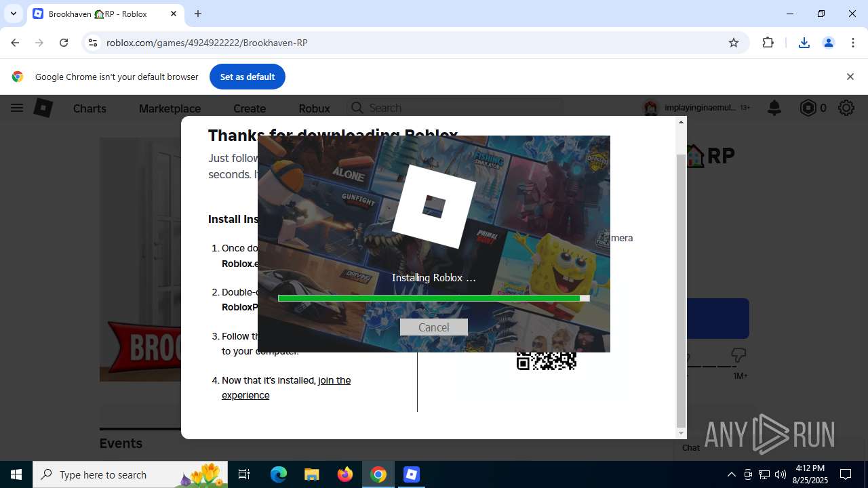Viewport: 868px width, 488px height.
Task: Open network tray icon
Action: [x=764, y=474]
